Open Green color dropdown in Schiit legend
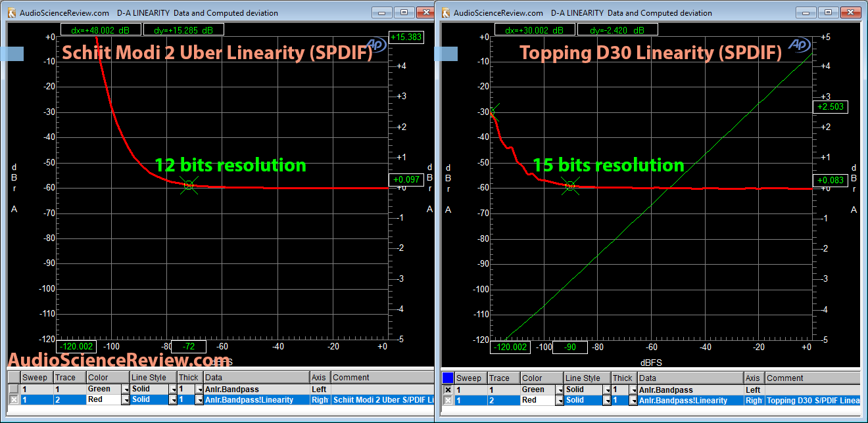 126,390
